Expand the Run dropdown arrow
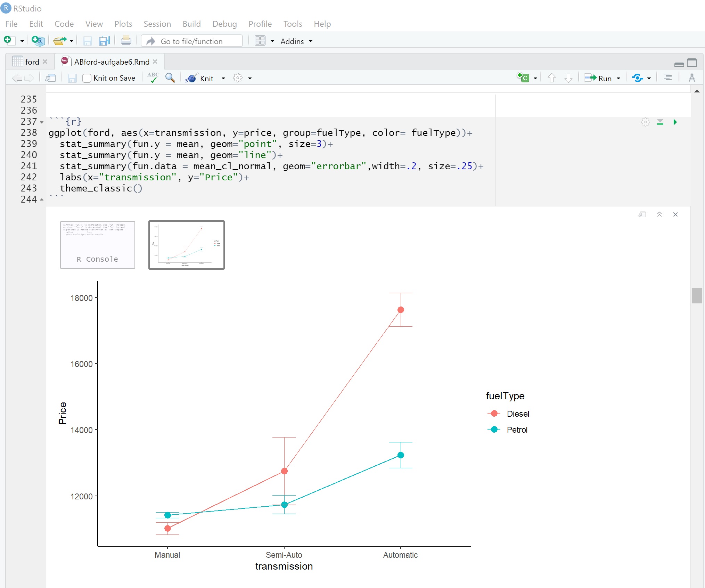Viewport: 705px width, 588px height. pos(618,79)
